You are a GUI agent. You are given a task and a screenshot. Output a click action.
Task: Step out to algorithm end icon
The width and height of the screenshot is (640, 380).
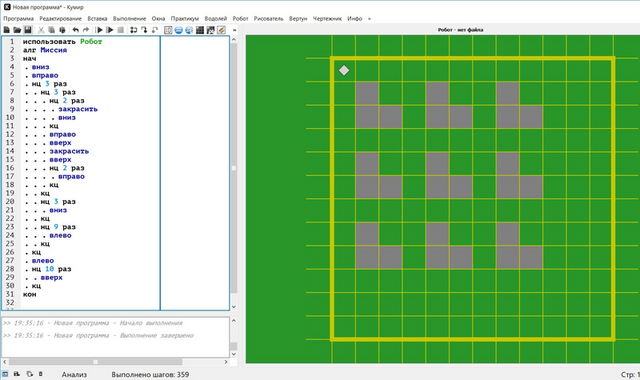pos(155,30)
